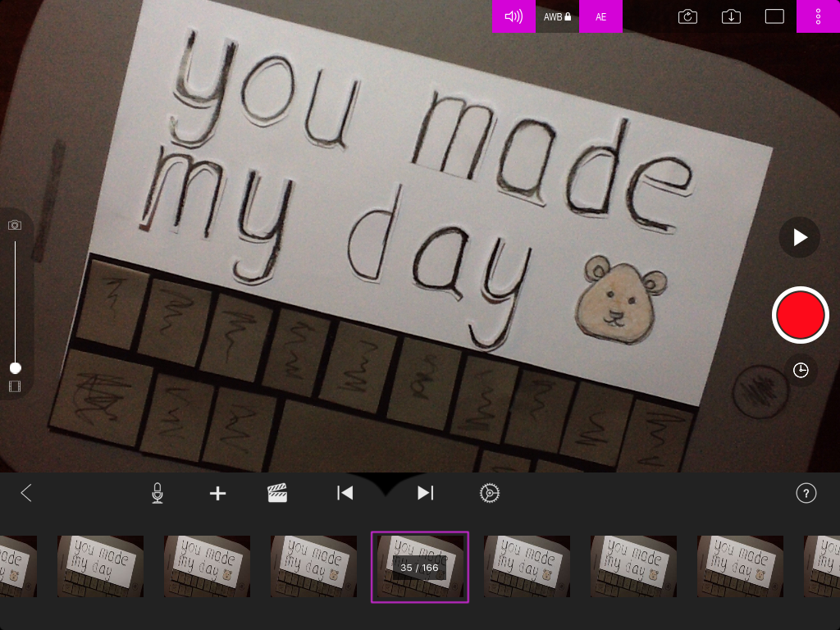Adjust the onion skin overlay slider handle
This screenshot has height=630, width=840.
[16, 368]
